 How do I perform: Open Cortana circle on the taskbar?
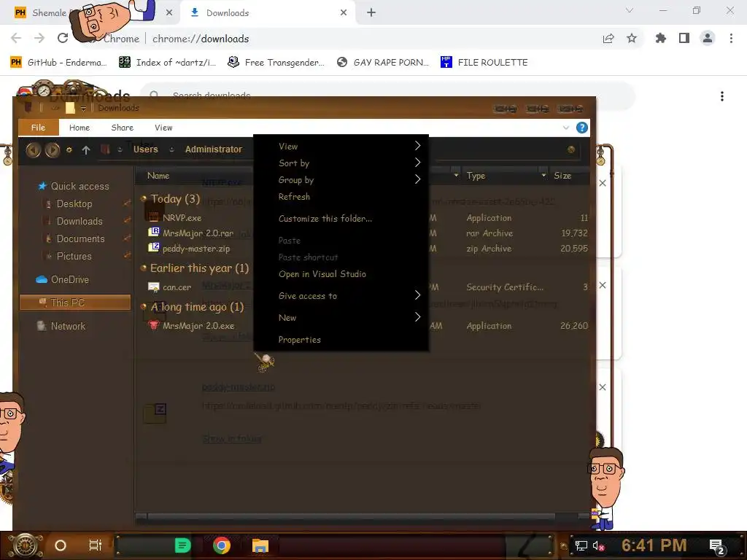61,545
